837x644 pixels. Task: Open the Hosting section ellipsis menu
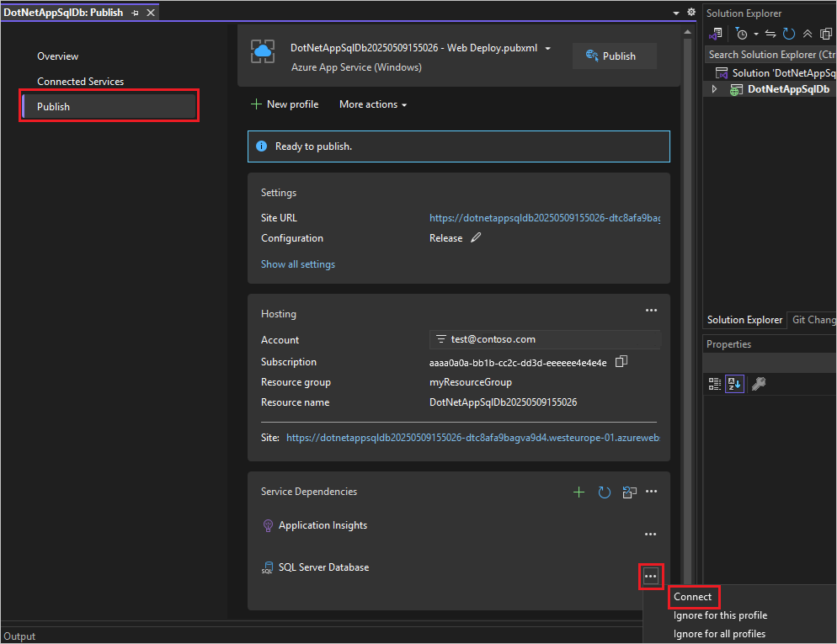(650, 310)
